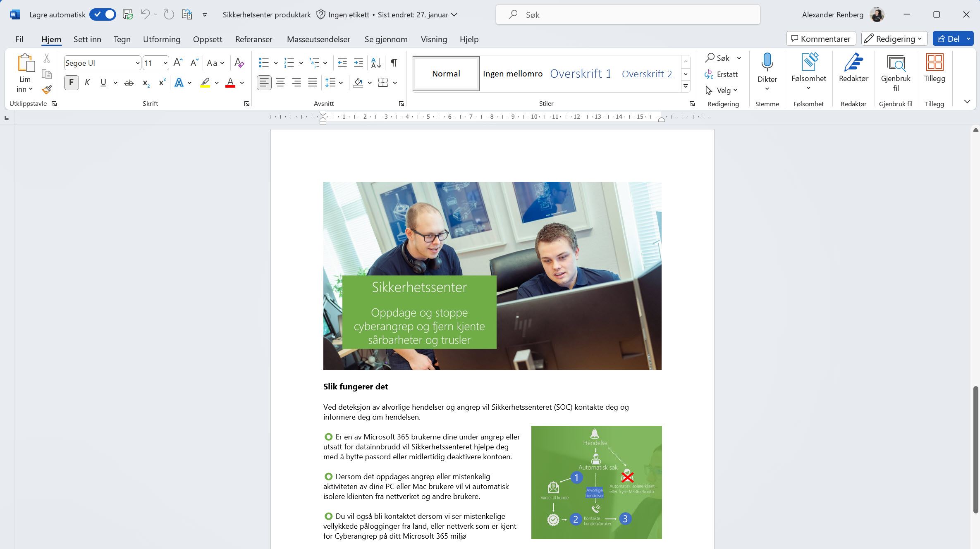The width and height of the screenshot is (980, 549).
Task: Select the strikethrough icon
Action: point(129,83)
